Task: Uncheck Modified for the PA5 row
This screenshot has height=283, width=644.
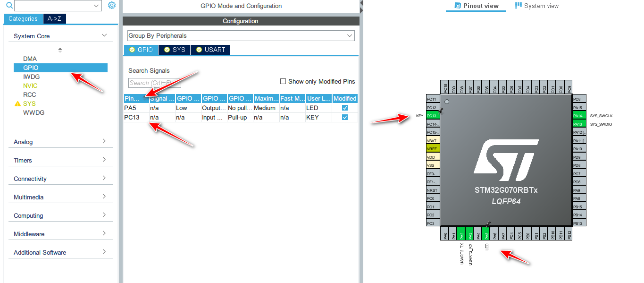Action: (x=344, y=108)
